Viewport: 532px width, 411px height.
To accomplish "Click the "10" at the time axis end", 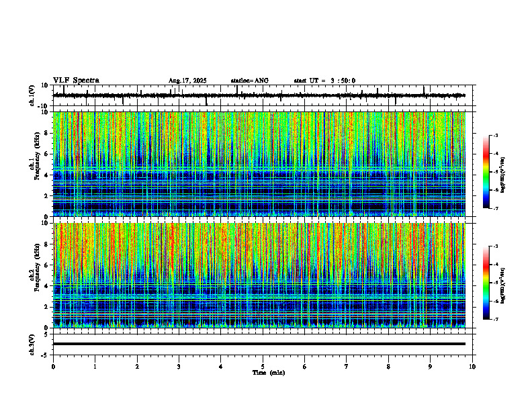I will (472, 367).
